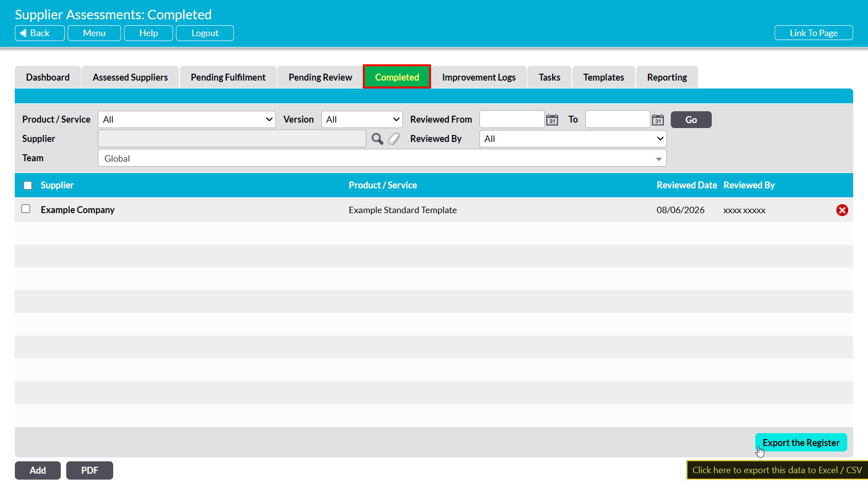Click the Back button
The image size is (868, 490).
click(x=40, y=33)
